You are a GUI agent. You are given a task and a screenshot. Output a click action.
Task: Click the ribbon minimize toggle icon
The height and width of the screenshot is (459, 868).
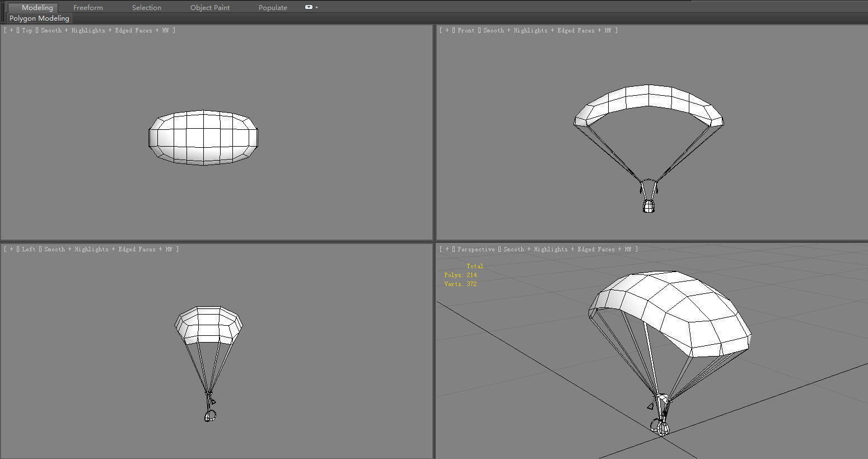click(309, 7)
